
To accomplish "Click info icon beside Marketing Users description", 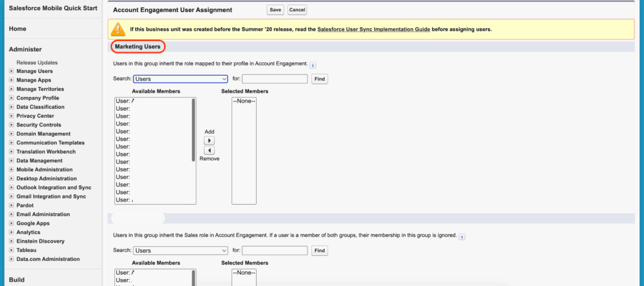I will click(313, 65).
